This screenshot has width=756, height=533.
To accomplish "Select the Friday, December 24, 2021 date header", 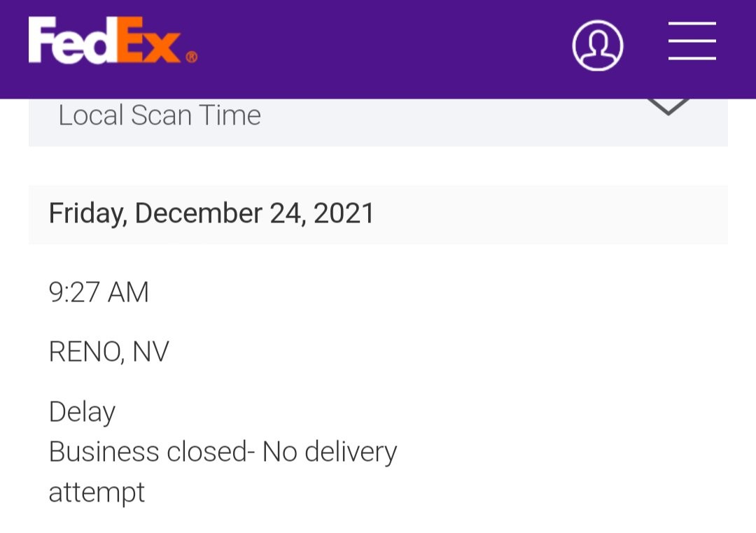I will click(x=211, y=213).
